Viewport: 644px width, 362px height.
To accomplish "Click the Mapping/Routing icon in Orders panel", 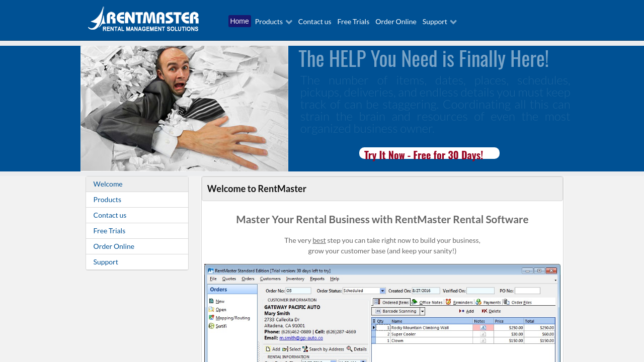I will click(x=212, y=317).
